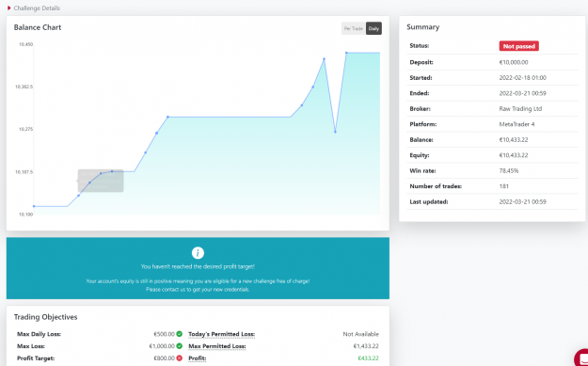This screenshot has width=588, height=366.
Task: Click the Deposit value €10,000.00
Action: coord(514,62)
